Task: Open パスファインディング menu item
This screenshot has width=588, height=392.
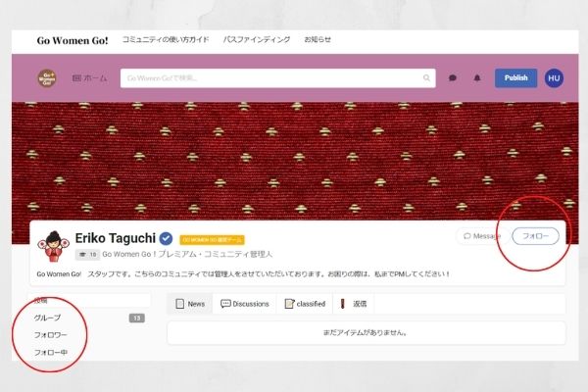Action: coord(257,39)
